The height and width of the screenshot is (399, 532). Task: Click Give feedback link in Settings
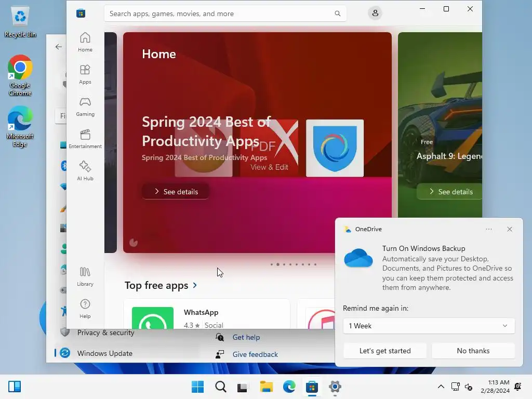[255, 354]
